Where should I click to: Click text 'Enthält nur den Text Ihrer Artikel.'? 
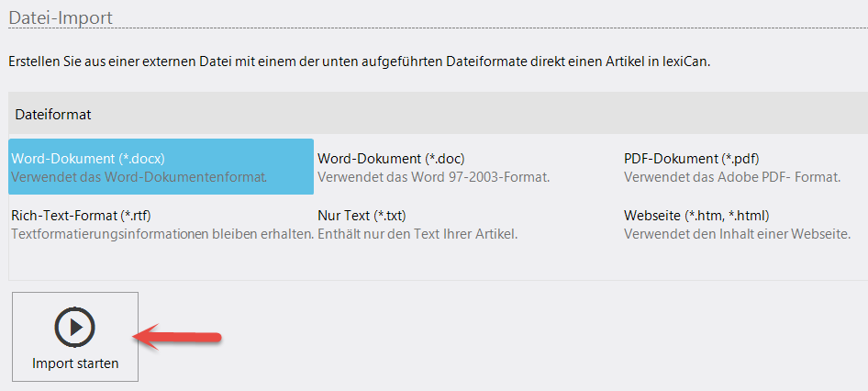417,234
